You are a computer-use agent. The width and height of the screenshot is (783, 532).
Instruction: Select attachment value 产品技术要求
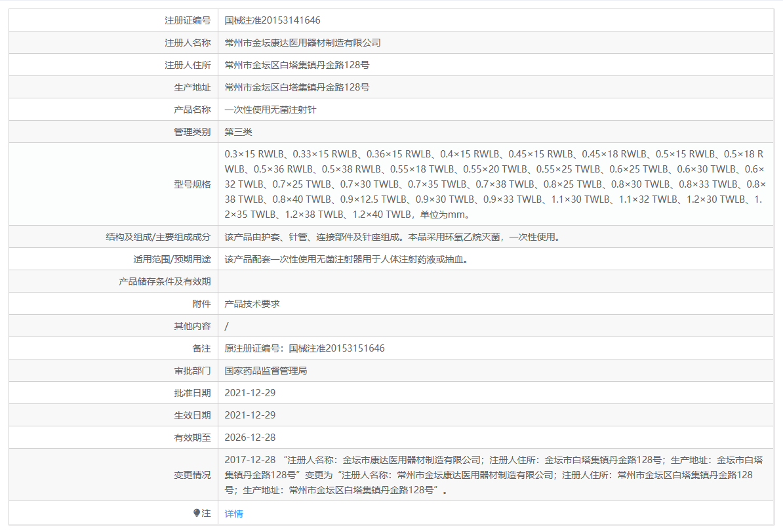252,304
